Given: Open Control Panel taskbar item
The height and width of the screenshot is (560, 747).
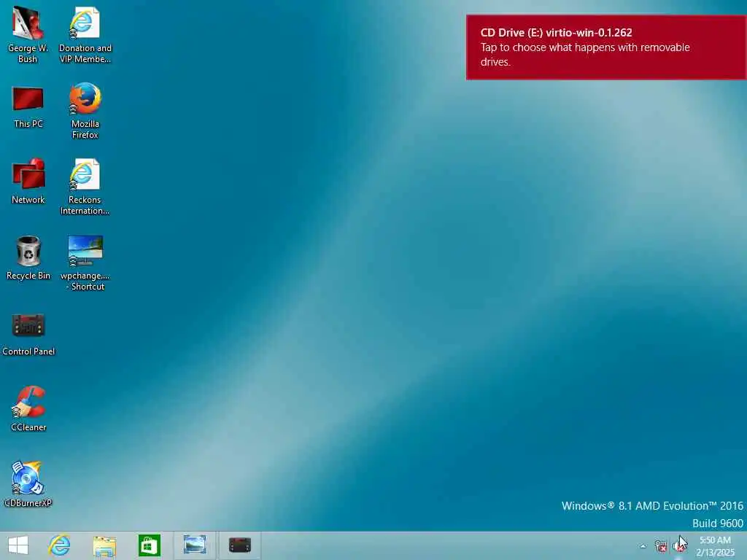Looking at the screenshot, I should click(239, 545).
